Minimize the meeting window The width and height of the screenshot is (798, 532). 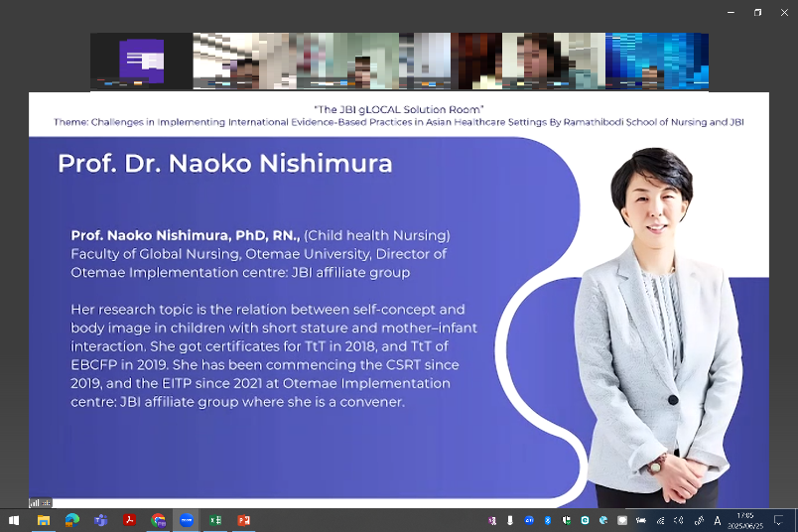731,12
